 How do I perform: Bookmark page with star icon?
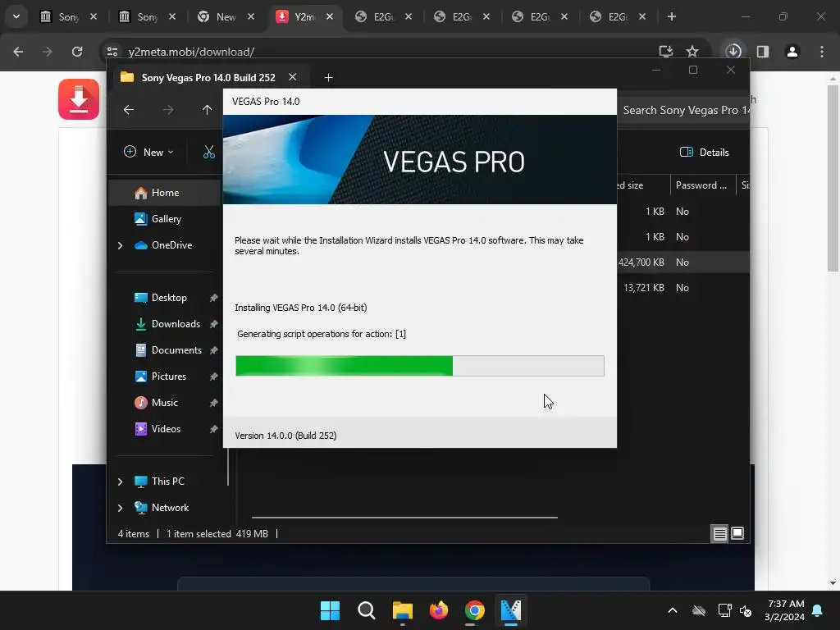pos(692,52)
